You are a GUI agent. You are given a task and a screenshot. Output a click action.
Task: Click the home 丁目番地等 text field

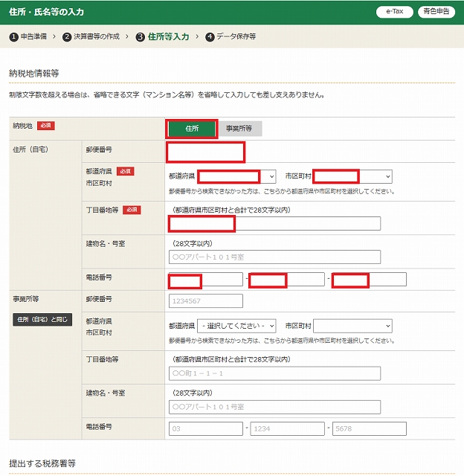pos(274,224)
